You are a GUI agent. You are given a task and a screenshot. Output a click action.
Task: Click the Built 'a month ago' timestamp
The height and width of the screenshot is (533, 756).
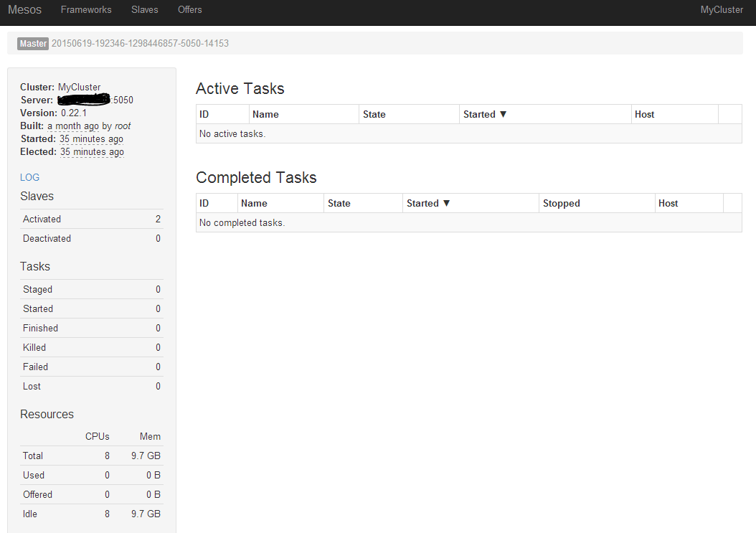point(73,126)
